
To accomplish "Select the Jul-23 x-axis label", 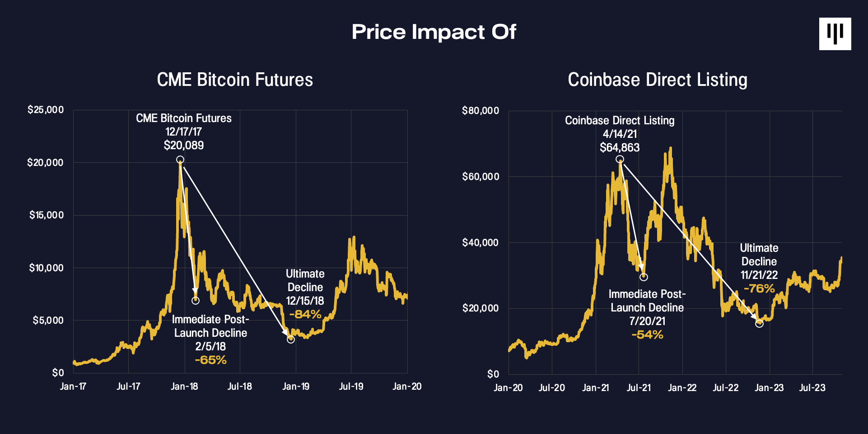I will [812, 387].
